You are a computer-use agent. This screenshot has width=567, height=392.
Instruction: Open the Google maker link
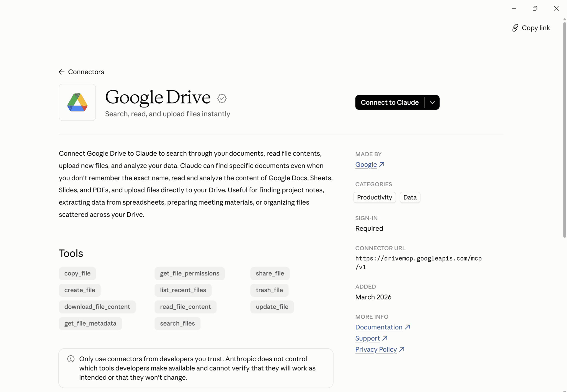coord(366,164)
